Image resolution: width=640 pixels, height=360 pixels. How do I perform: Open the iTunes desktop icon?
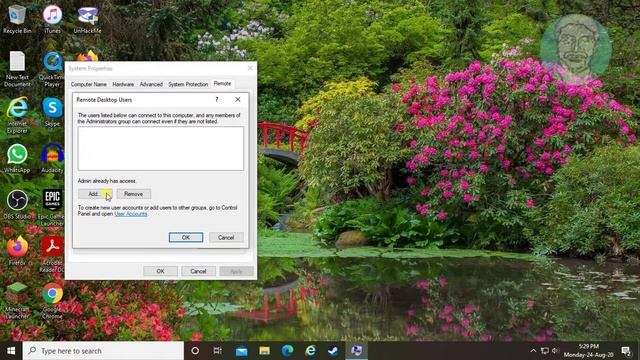(x=52, y=18)
